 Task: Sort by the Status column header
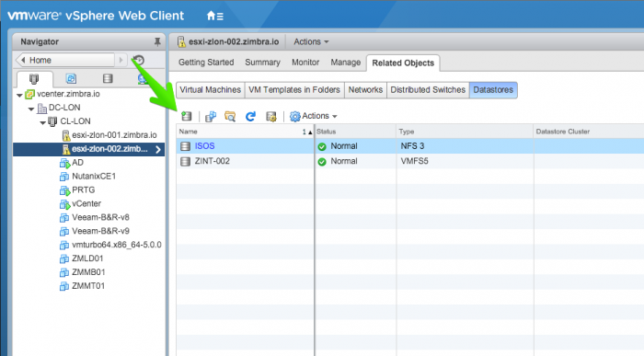pyautogui.click(x=356, y=132)
